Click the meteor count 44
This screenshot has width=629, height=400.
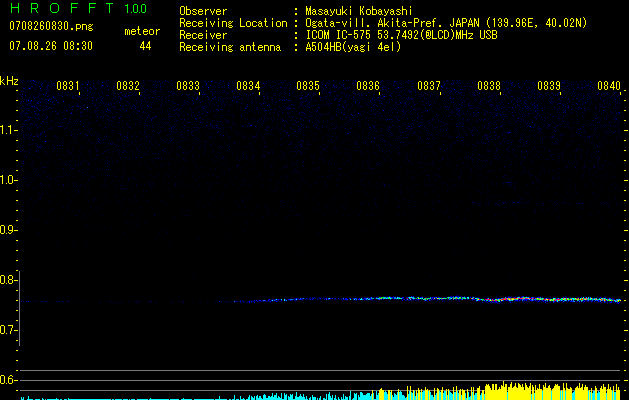pyautogui.click(x=145, y=46)
